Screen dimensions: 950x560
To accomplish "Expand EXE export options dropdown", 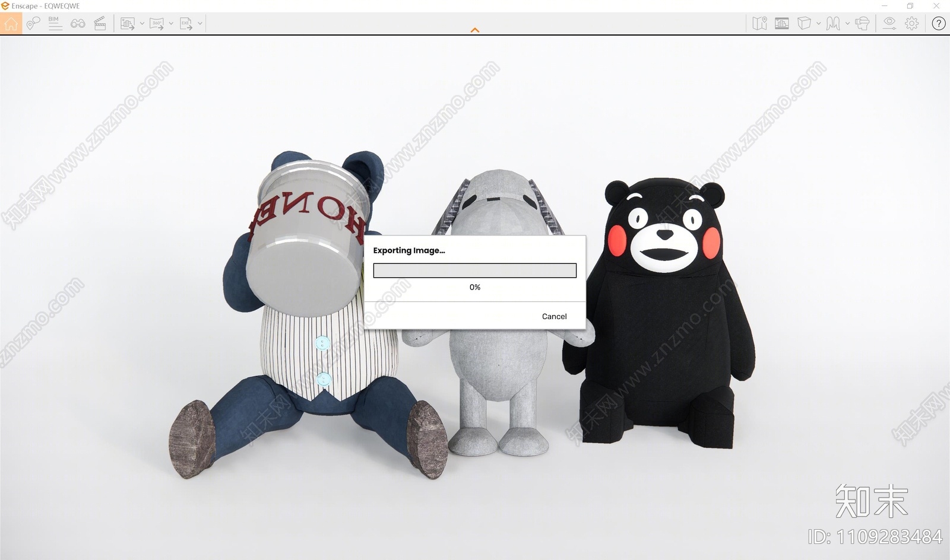I will coord(200,24).
